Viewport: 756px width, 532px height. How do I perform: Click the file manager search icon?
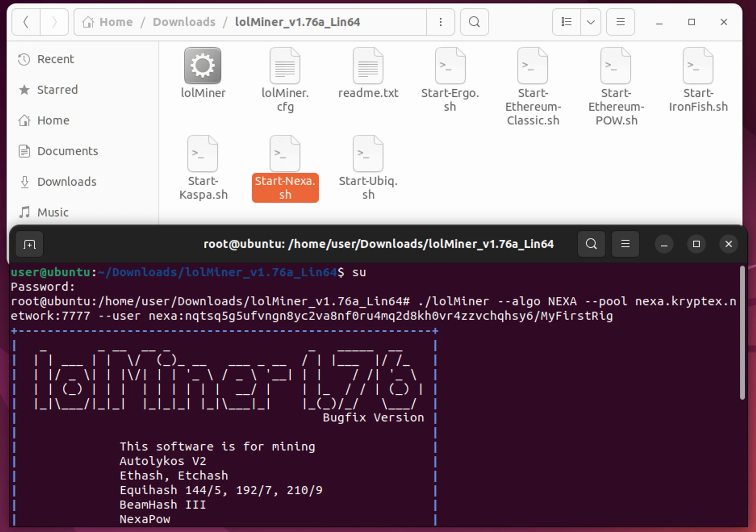click(474, 22)
